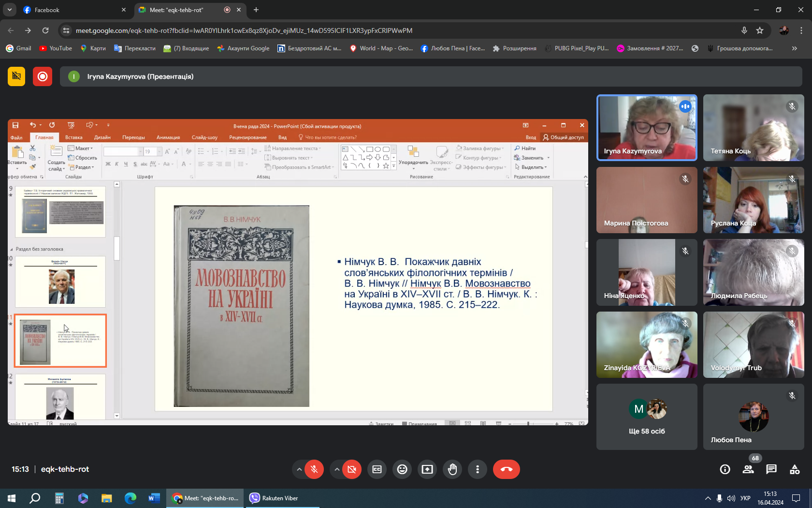This screenshot has height=508, width=812.
Task: Click the share screen present button
Action: tap(427, 469)
